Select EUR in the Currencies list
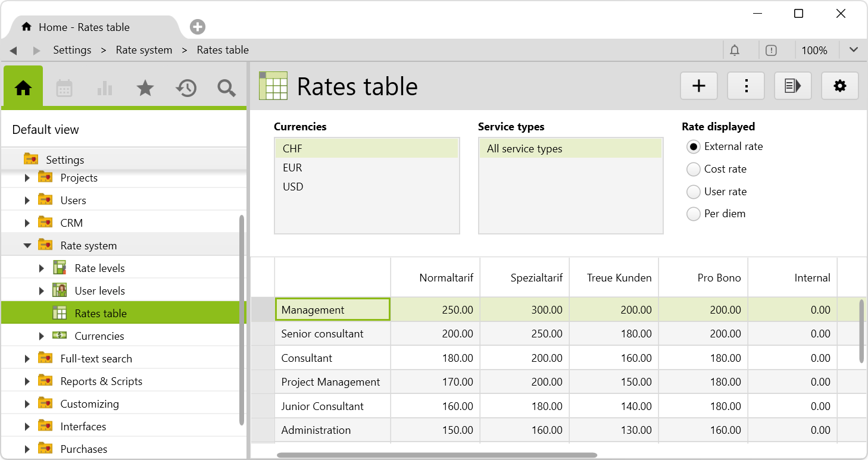Image resolution: width=868 pixels, height=460 pixels. (x=293, y=168)
